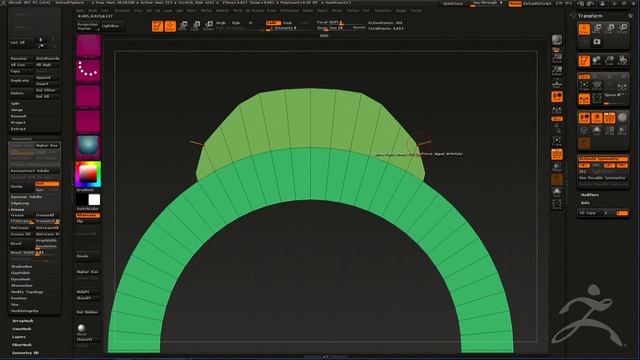Viewport: 640px width, 360px height.
Task: Expand Info in Transform panel
Action: point(585,202)
